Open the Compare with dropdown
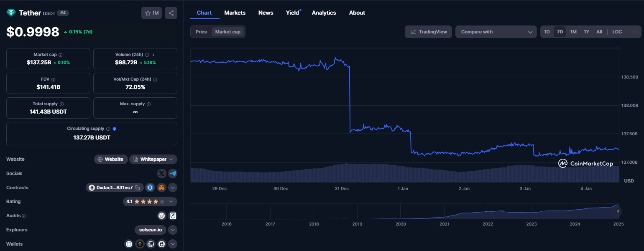644x251 pixels. (x=496, y=32)
